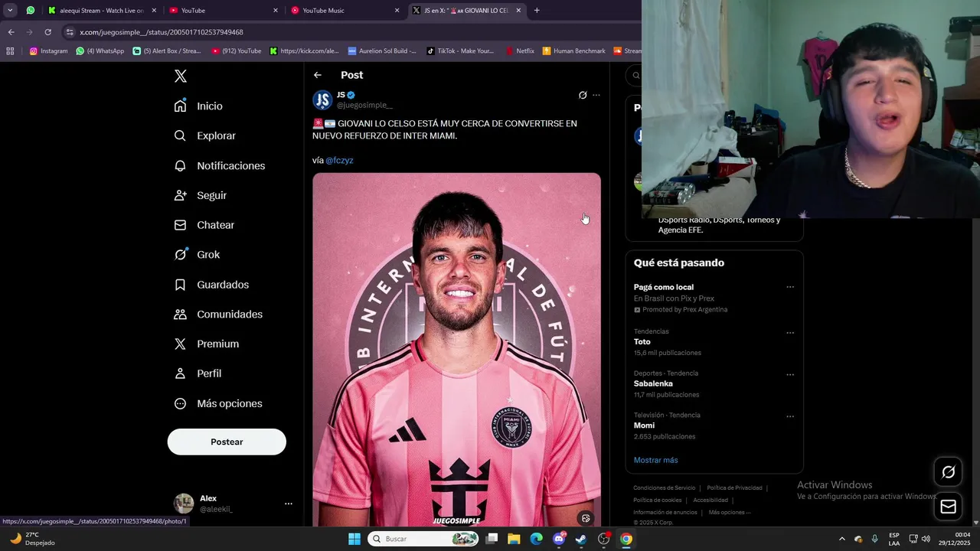Screen dimensions: 980x551
Task: Open account menu dots next to Alex
Action: [289, 504]
